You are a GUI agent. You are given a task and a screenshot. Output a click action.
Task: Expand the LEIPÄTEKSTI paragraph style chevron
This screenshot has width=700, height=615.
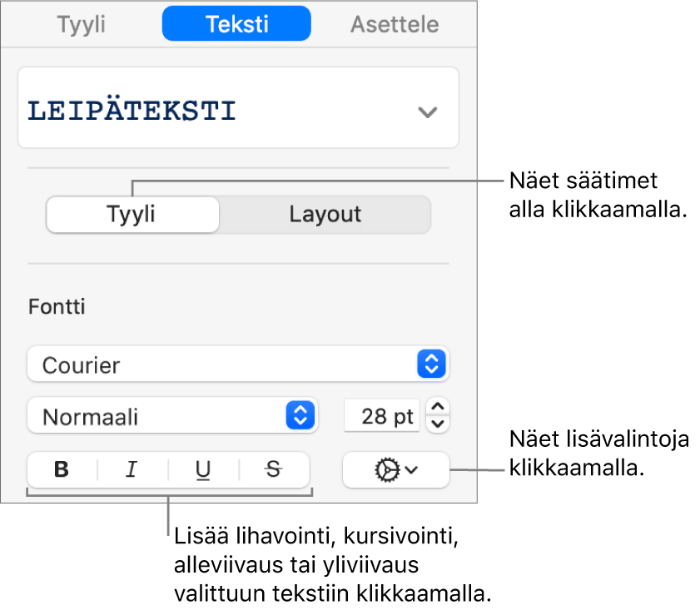click(427, 112)
